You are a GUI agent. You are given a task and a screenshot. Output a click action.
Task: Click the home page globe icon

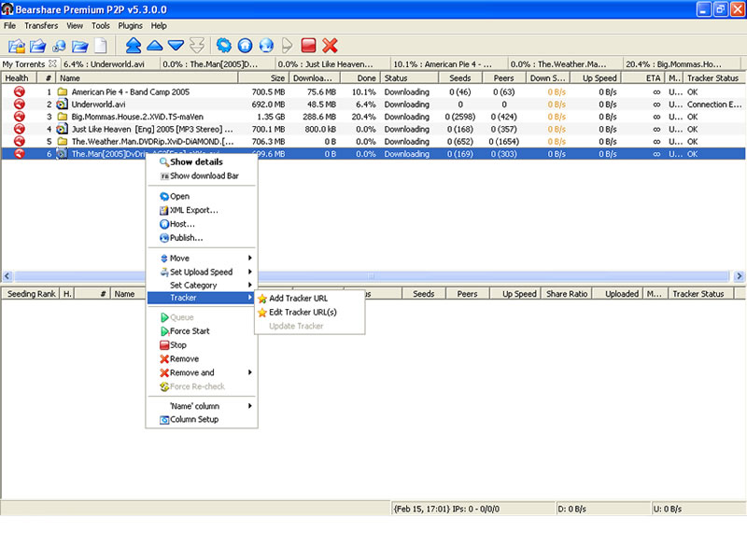(x=245, y=45)
